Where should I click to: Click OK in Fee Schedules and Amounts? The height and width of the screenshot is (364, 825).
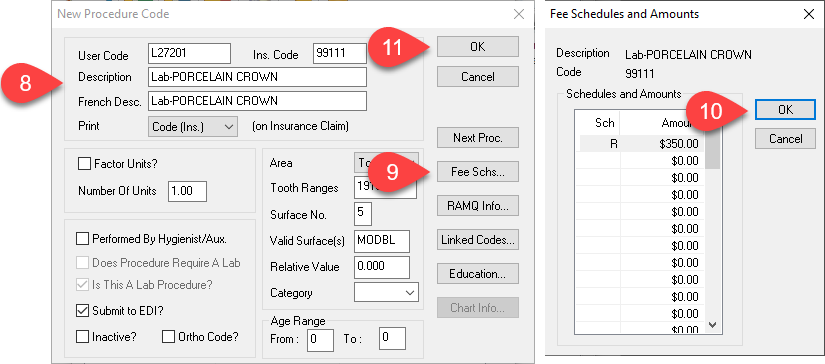point(785,110)
